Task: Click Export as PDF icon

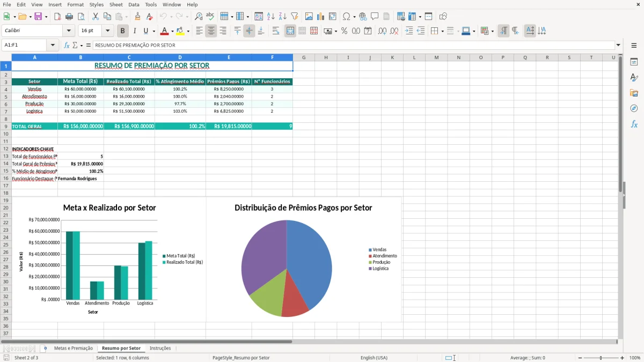Action: pyautogui.click(x=57, y=17)
